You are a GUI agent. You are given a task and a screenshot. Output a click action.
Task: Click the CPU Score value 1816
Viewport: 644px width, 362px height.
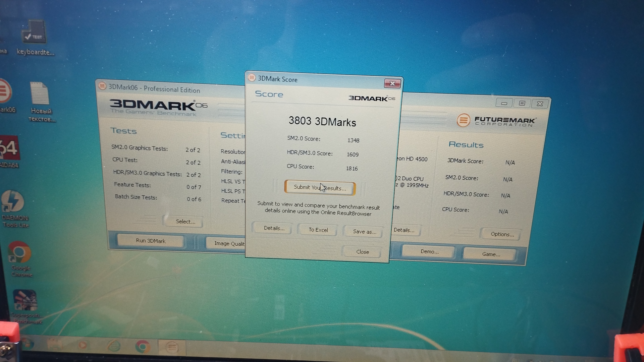click(x=352, y=168)
